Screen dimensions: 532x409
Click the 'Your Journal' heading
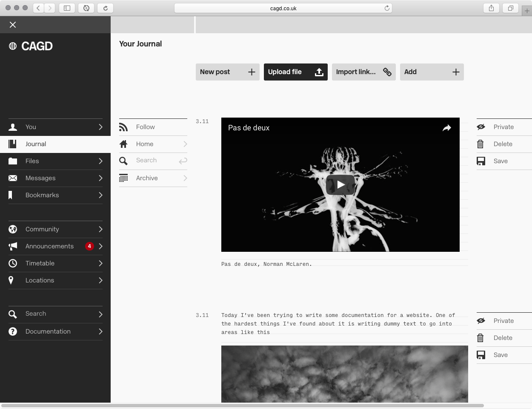pos(140,44)
